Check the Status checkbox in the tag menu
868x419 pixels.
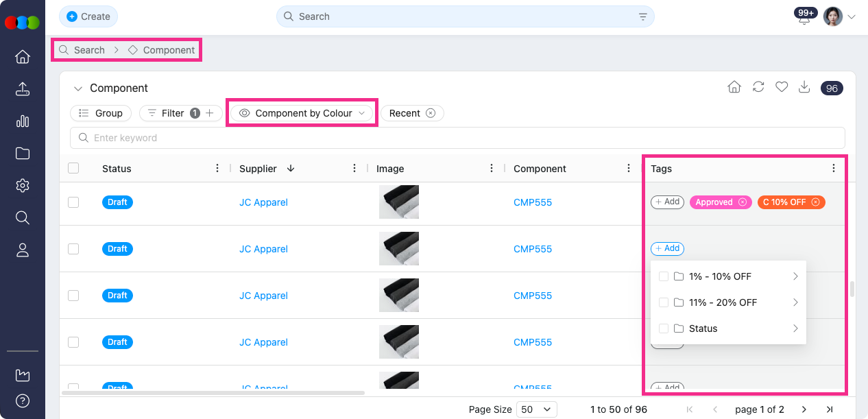[663, 328]
